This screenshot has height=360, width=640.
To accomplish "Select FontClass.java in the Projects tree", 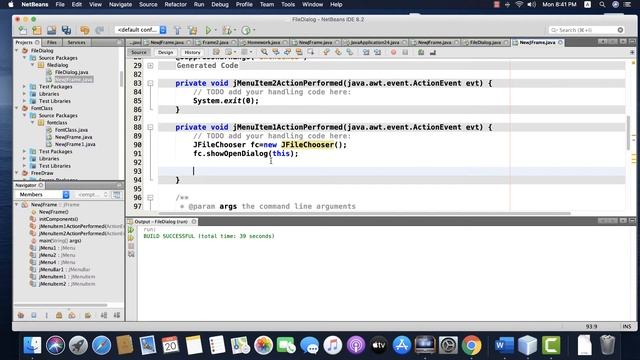I will coord(71,130).
